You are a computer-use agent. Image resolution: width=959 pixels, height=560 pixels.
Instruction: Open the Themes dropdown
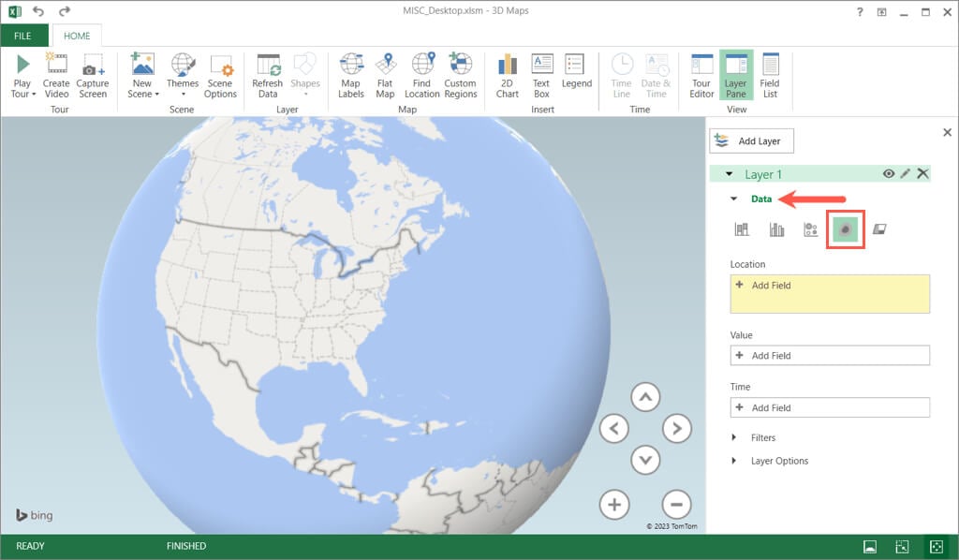click(183, 75)
